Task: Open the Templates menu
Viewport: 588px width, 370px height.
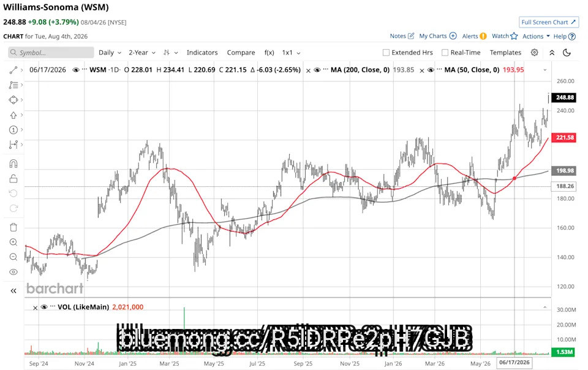Action: point(505,53)
